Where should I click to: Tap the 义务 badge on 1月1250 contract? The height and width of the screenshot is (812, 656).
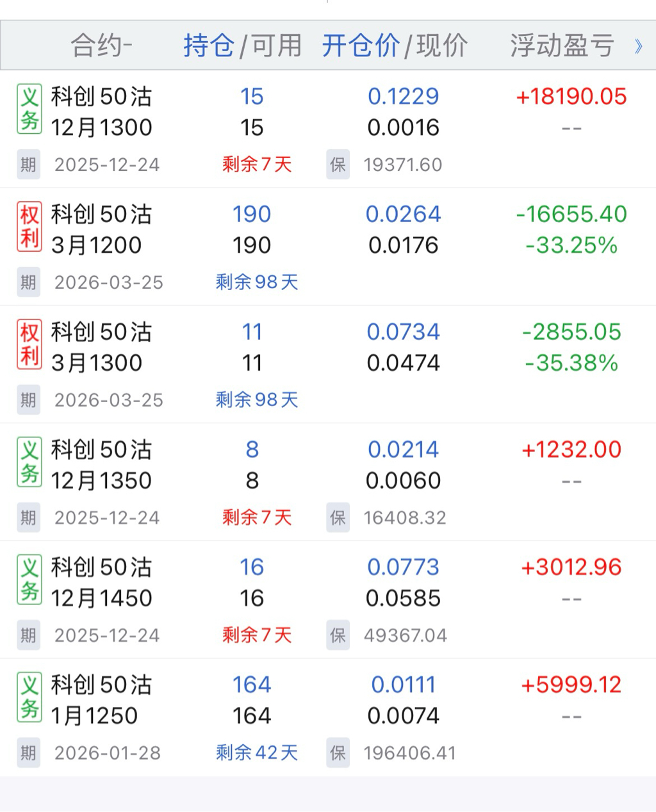click(x=29, y=697)
